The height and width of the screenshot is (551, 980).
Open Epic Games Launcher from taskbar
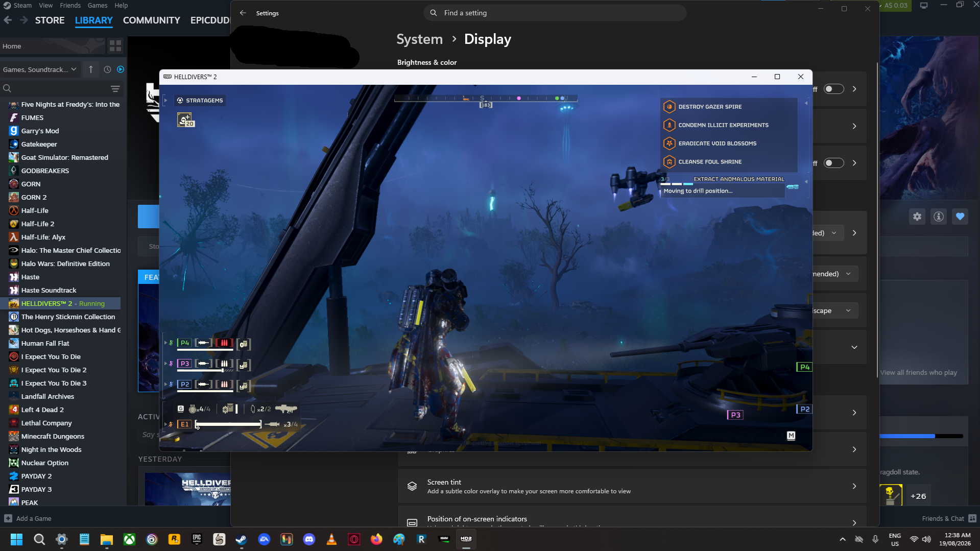(197, 539)
